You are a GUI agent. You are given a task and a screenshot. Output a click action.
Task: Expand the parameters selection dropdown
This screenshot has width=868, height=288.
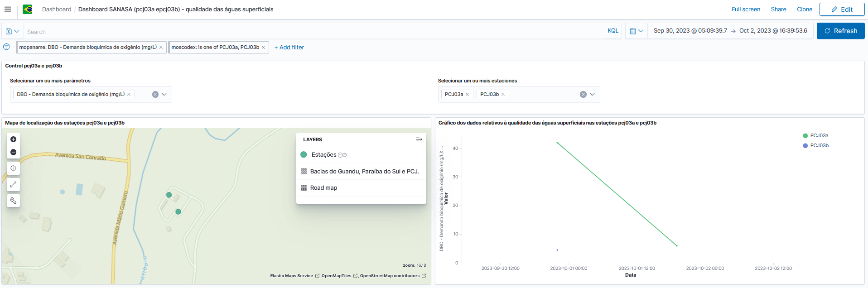164,95
